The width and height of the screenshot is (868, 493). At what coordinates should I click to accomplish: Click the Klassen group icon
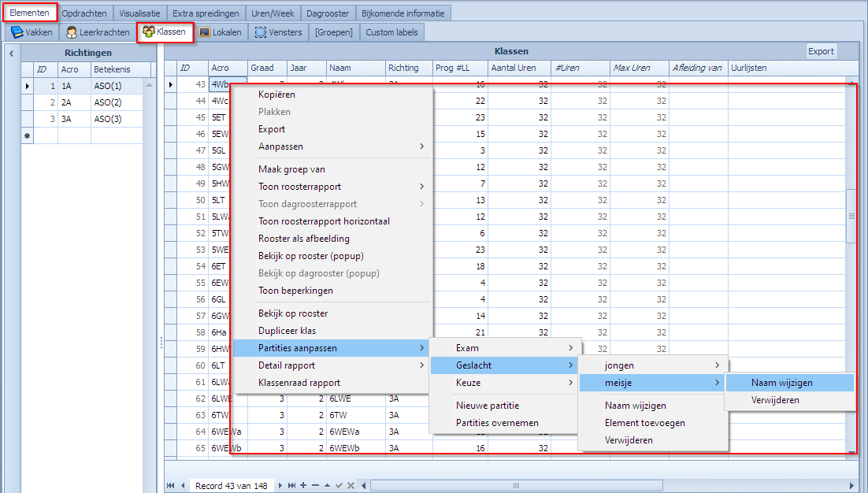[148, 32]
